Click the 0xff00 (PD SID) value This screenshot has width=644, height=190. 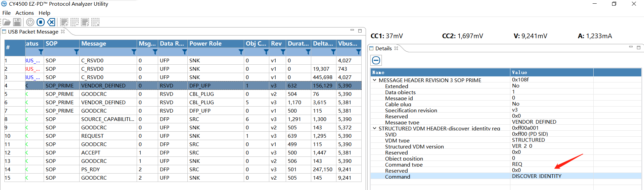click(530, 134)
